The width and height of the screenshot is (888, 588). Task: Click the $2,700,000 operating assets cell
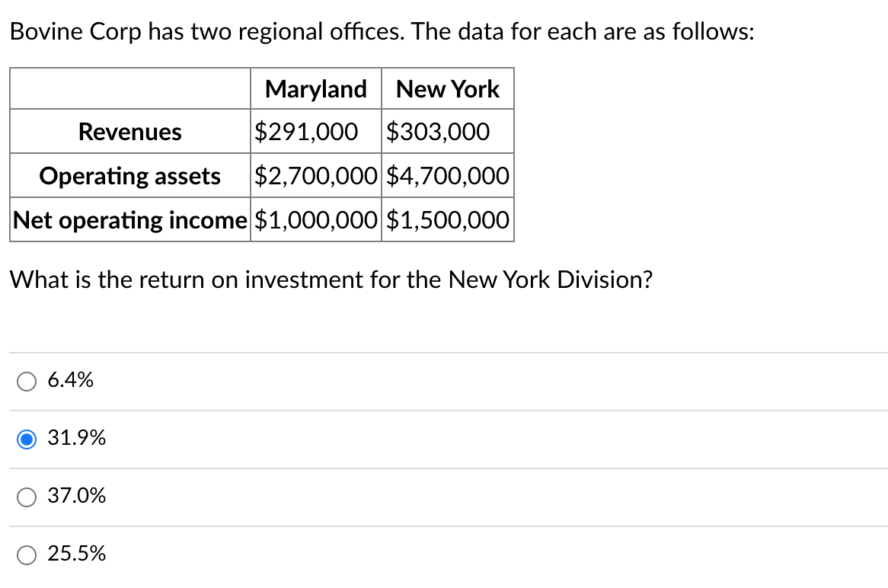315,175
